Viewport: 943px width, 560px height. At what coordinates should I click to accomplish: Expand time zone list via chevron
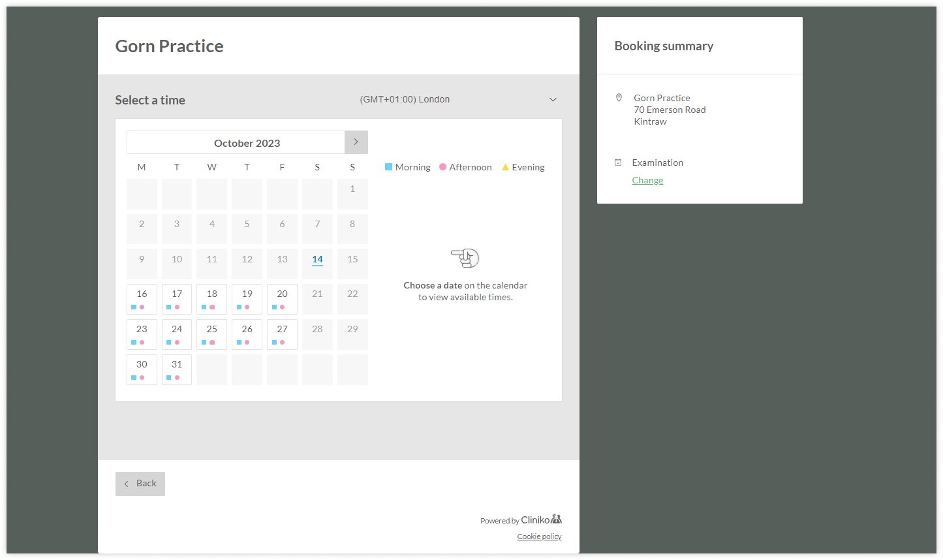(553, 100)
